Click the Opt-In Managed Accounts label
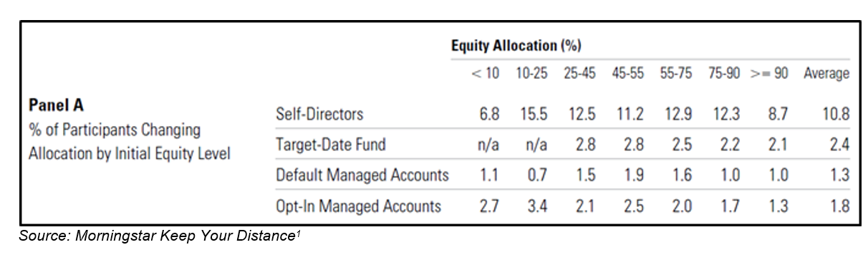Screen dimensions: 868x260 click(358, 207)
